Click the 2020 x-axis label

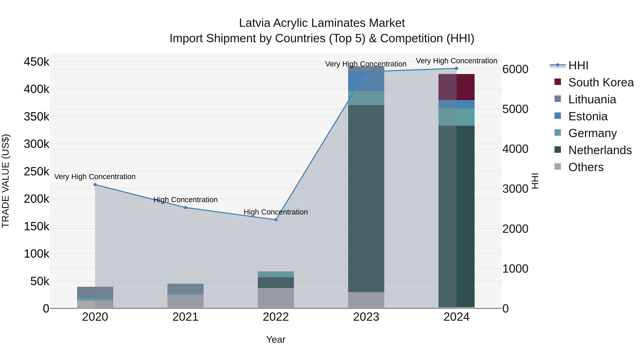(95, 317)
